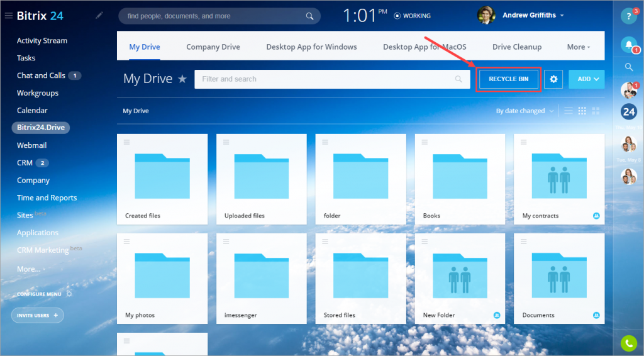The width and height of the screenshot is (644, 356).
Task: Open Calendar in left menu
Action: click(32, 111)
